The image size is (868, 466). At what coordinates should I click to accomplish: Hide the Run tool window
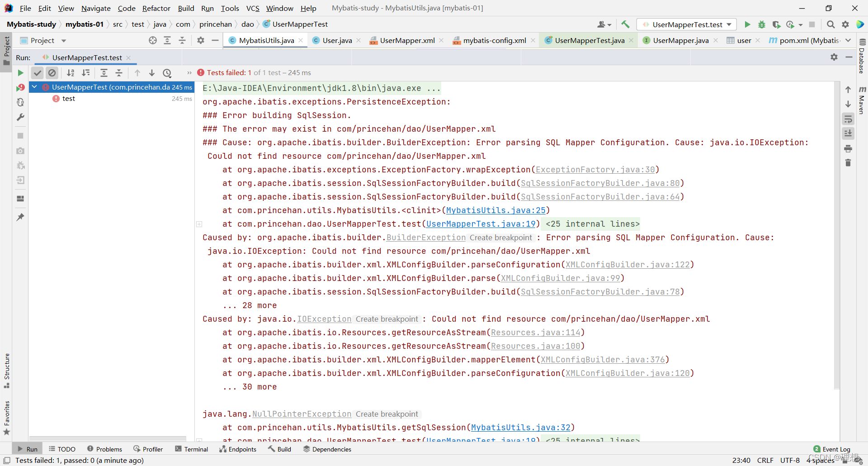849,57
